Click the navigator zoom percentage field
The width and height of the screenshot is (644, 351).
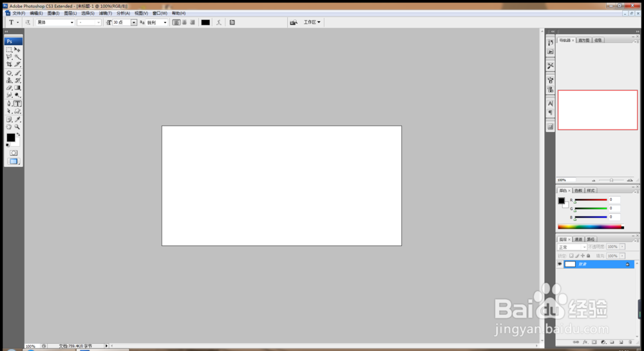click(x=565, y=180)
